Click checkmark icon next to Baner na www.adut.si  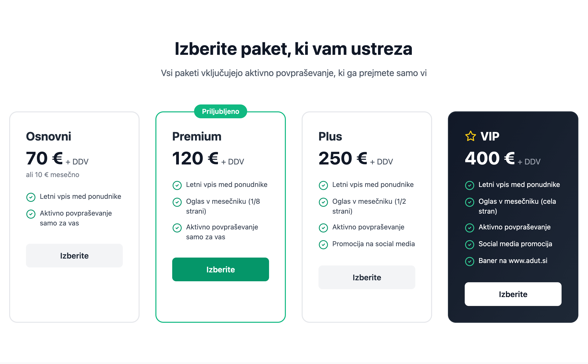[469, 261]
